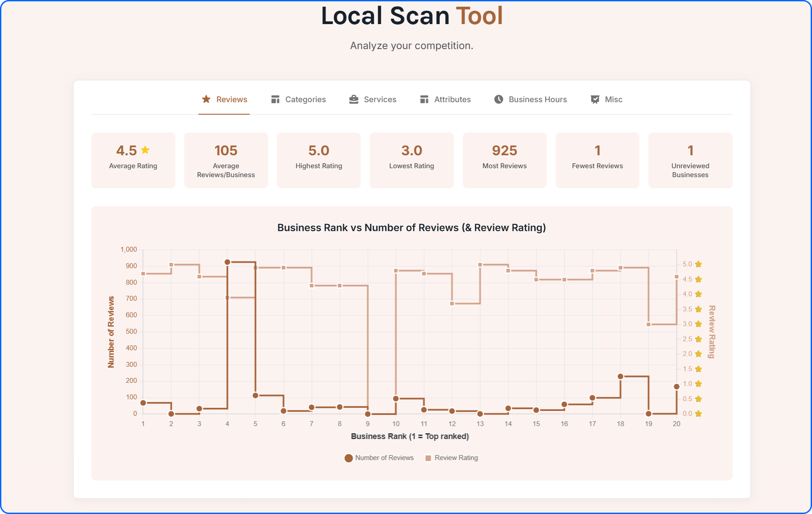Click the Unreviewed Businesses stat card
This screenshot has height=514, width=812.
tap(690, 160)
